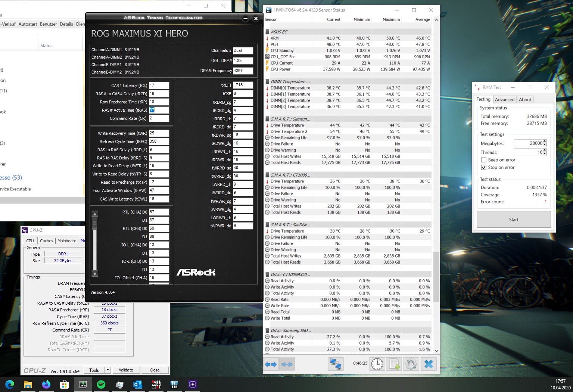Click CPU-Z Close button

tap(155, 370)
